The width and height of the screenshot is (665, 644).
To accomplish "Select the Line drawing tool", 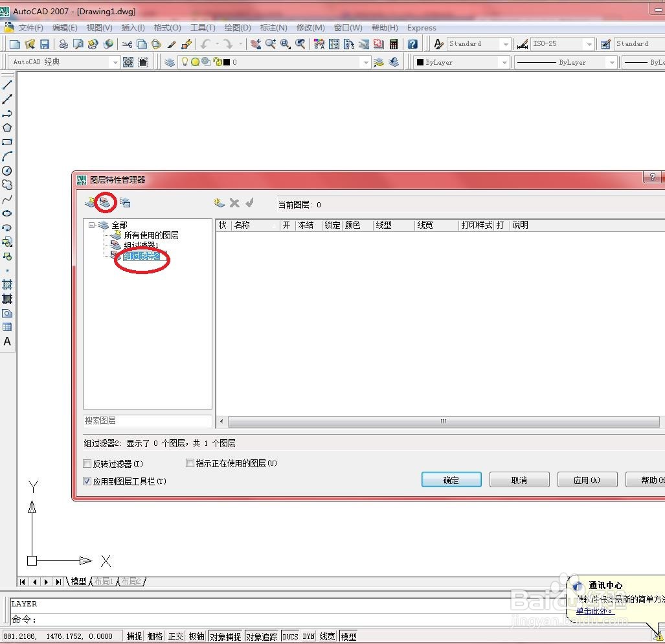I will click(7, 84).
